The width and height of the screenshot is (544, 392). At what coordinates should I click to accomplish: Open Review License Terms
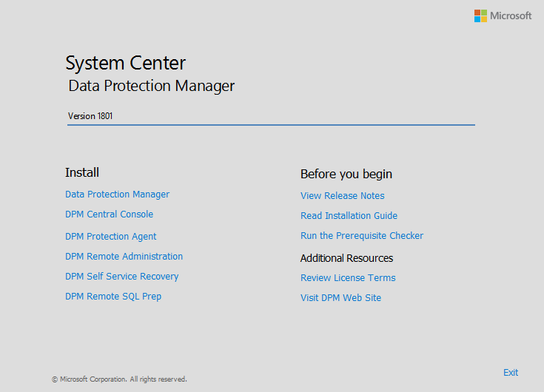348,278
